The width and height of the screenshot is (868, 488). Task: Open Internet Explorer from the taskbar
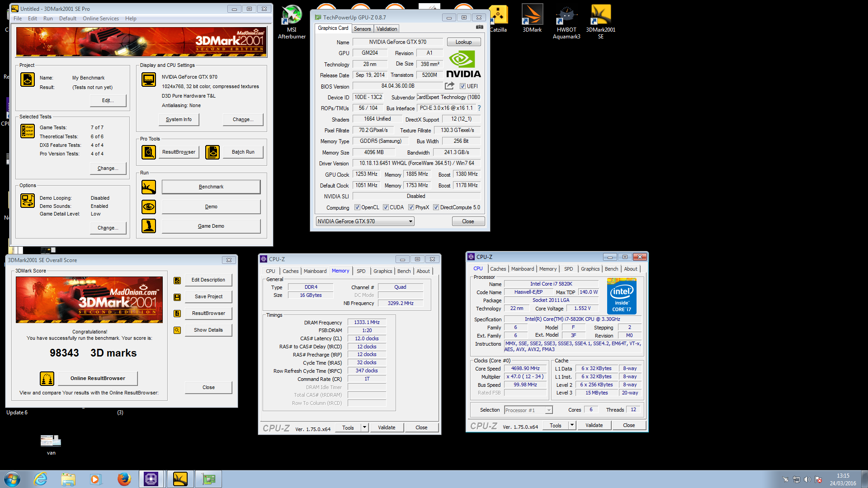[41, 479]
